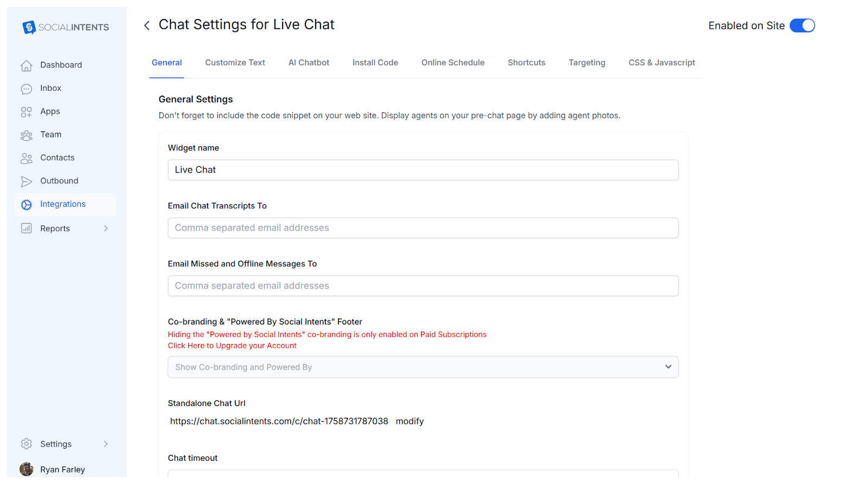Image resolution: width=868 pixels, height=484 pixels.
Task: Click the Reports chart icon
Action: point(26,228)
